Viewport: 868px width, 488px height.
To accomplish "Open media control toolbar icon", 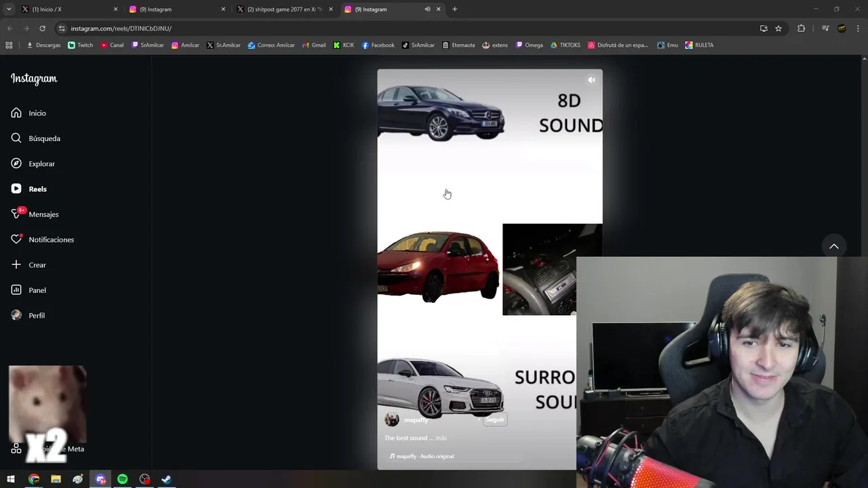I will tap(825, 28).
